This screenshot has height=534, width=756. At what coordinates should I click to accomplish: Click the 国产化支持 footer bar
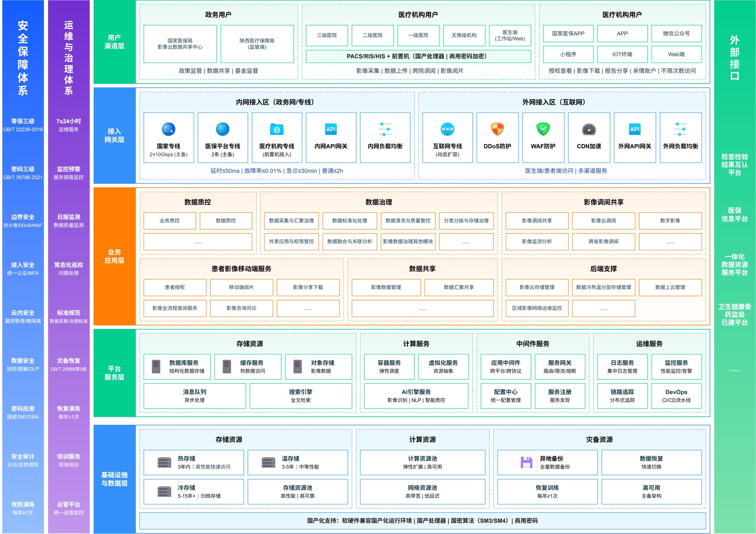coord(422,521)
